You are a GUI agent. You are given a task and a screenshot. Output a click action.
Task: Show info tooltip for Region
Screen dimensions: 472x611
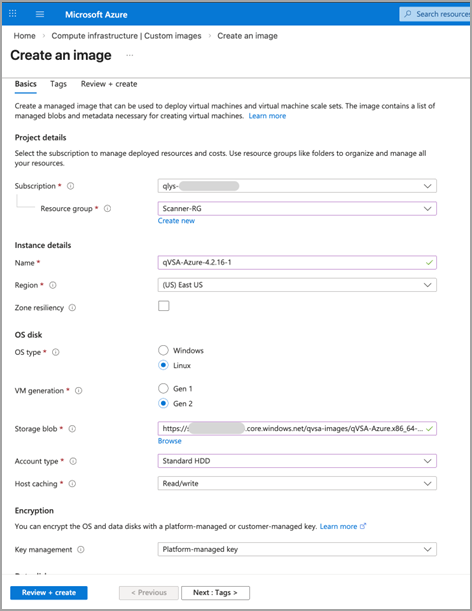53,285
